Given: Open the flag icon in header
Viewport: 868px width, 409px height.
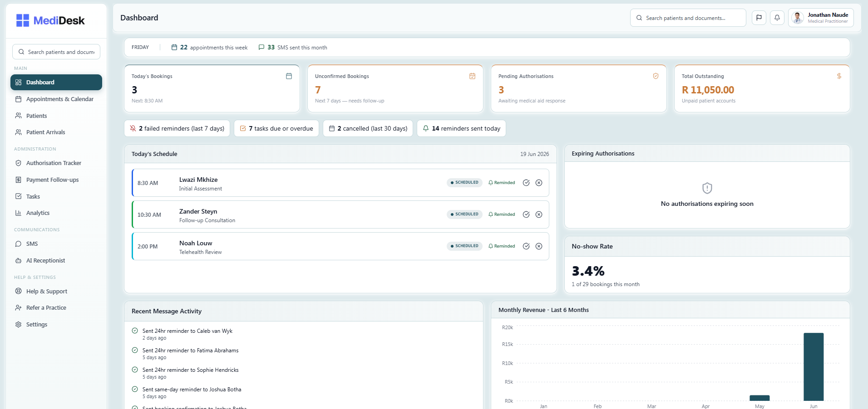Looking at the screenshot, I should 759,18.
